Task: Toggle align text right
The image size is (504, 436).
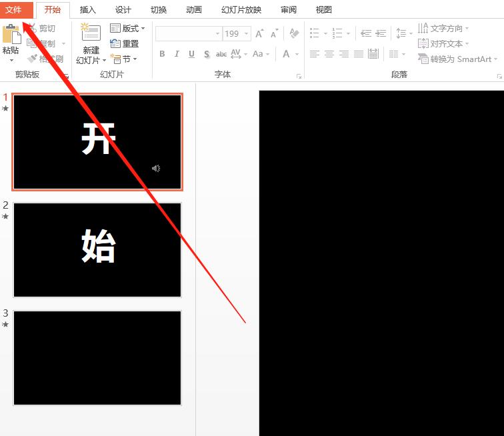Action: [344, 54]
